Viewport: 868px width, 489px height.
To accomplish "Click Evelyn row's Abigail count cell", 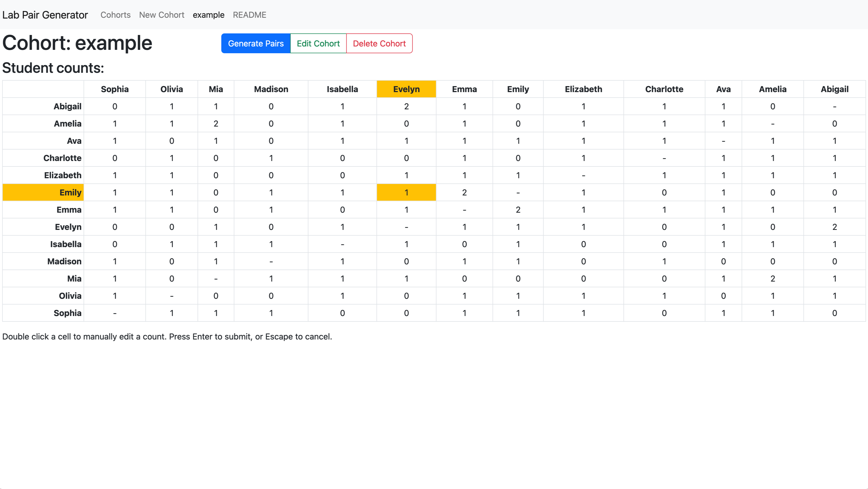I will (x=834, y=227).
